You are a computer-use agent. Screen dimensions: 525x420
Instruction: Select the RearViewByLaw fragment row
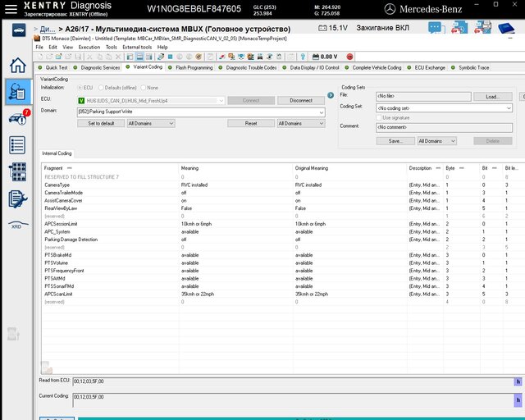coord(281,208)
